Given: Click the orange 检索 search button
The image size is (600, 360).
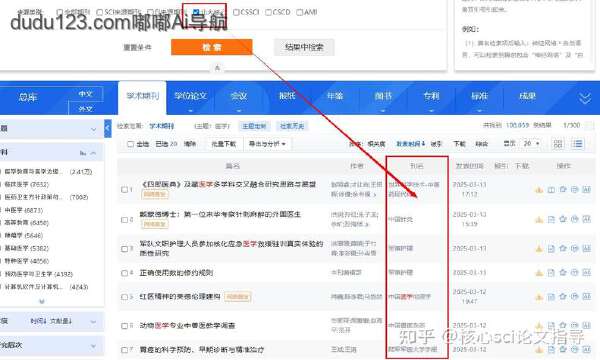Looking at the screenshot, I should (212, 47).
